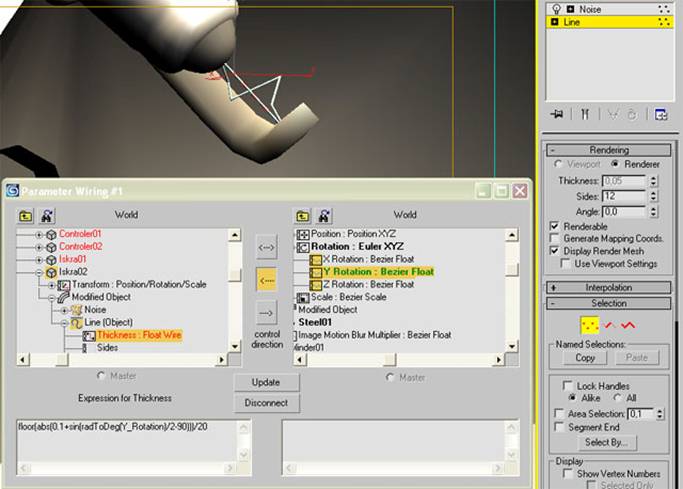Enable the Lock Handles checkbox
This screenshot has width=683, height=489.
tap(568, 385)
